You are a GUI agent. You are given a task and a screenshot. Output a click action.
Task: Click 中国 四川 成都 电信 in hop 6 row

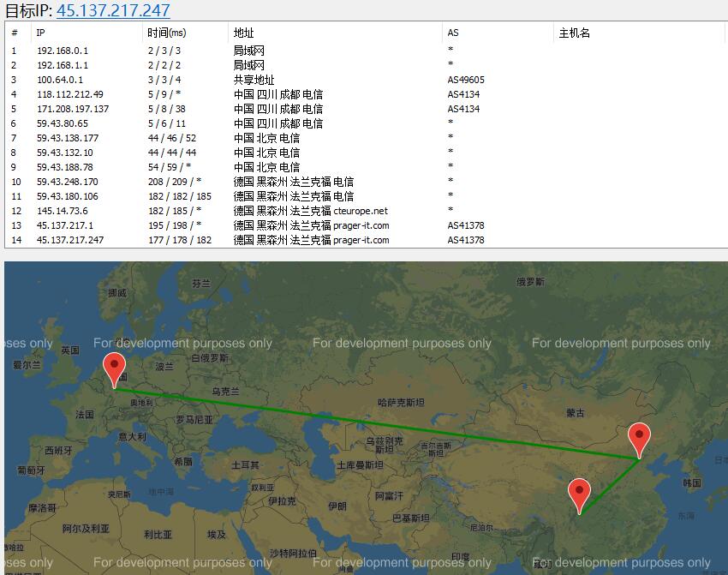[x=278, y=123]
